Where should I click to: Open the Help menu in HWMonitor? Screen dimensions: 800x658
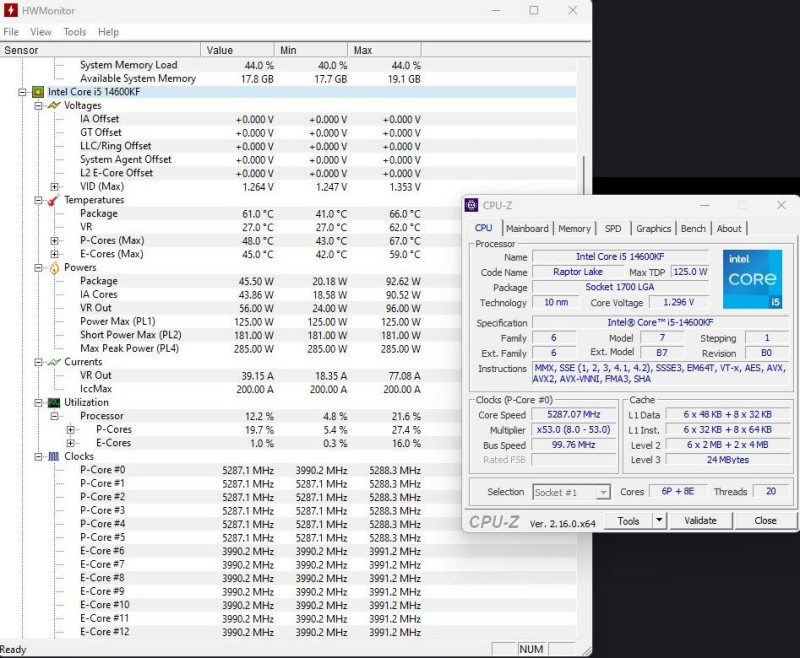[x=108, y=32]
